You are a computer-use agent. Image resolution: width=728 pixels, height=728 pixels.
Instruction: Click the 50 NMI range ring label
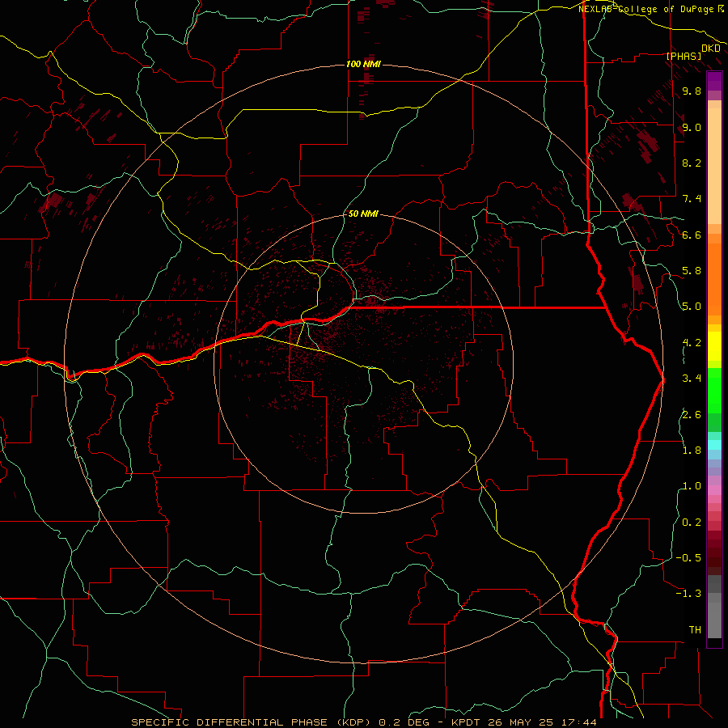pyautogui.click(x=363, y=214)
